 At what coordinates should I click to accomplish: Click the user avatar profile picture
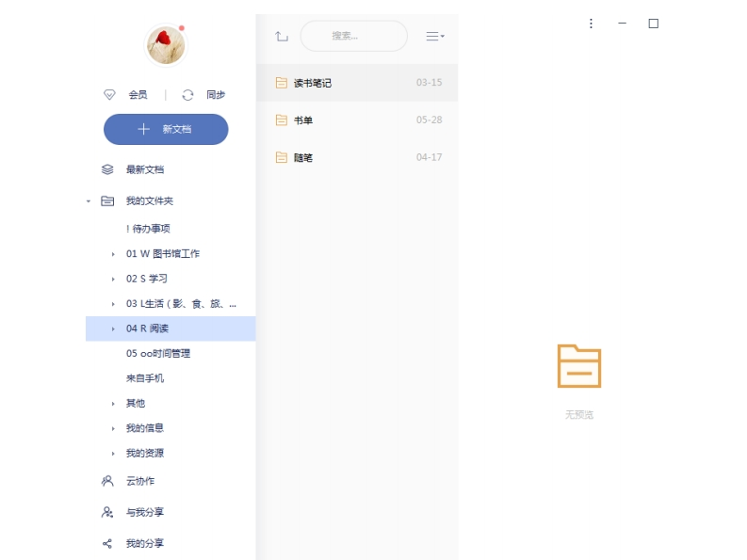[x=165, y=45]
